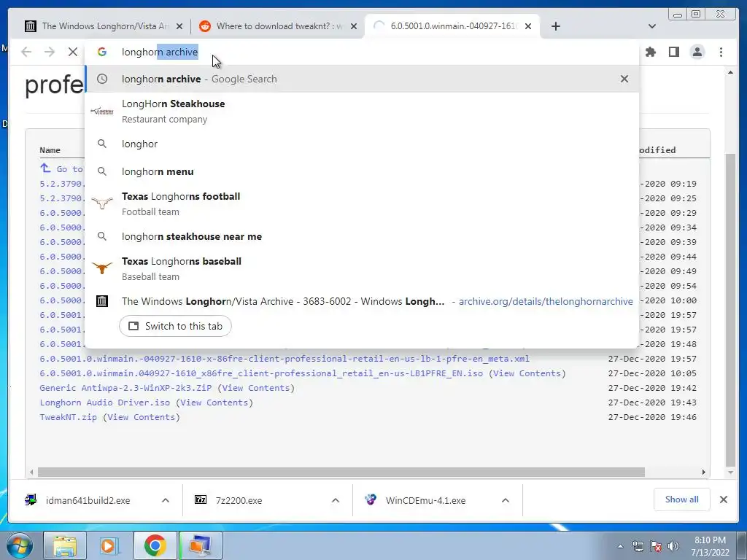Viewport: 747px width, 560px height.
Task: Select the LongHorn Steakhouse suggestion
Action: 362,112
